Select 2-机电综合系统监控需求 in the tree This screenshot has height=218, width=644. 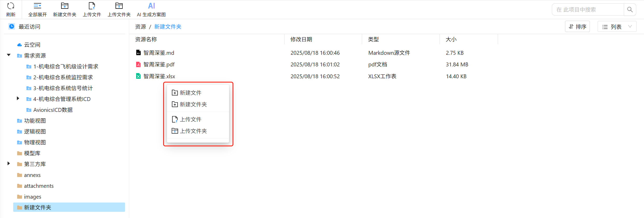pos(63,77)
